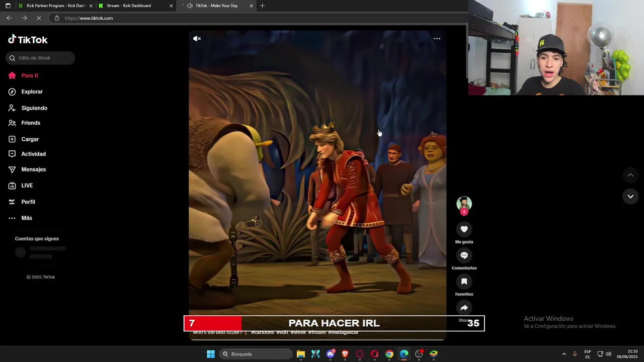This screenshot has height=362, width=644.
Task: Go to next video with down chevron
Action: (x=630, y=196)
